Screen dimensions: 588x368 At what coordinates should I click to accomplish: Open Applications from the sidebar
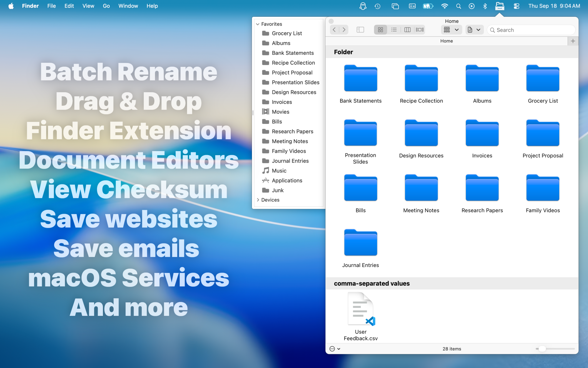(x=287, y=180)
